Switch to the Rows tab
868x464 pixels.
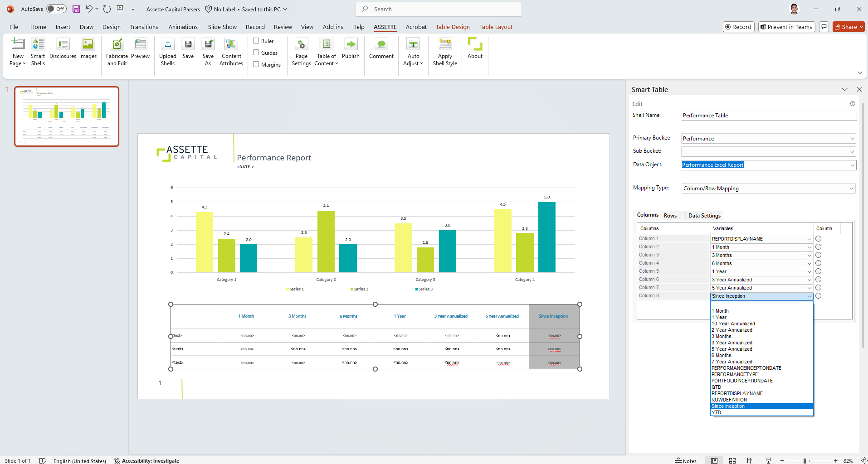tap(670, 216)
